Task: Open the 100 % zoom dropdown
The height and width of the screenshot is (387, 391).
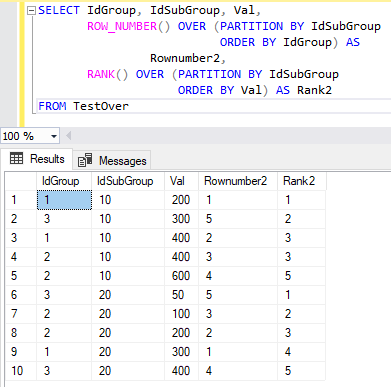Action: tap(54, 136)
